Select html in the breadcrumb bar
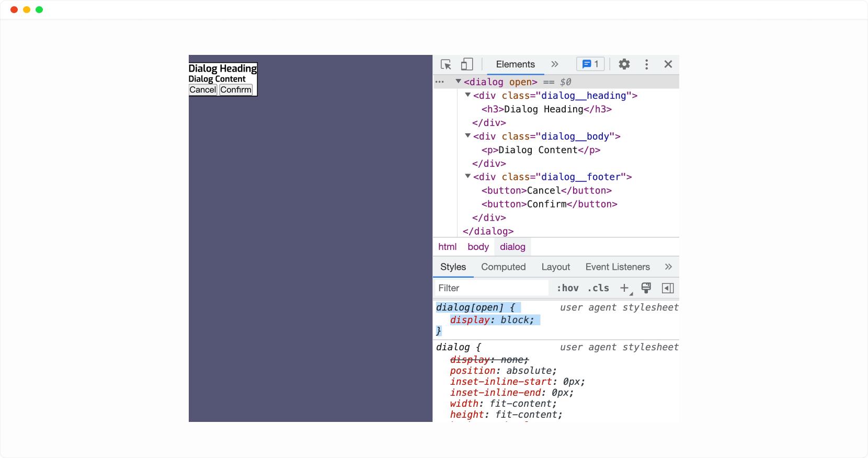 point(448,247)
